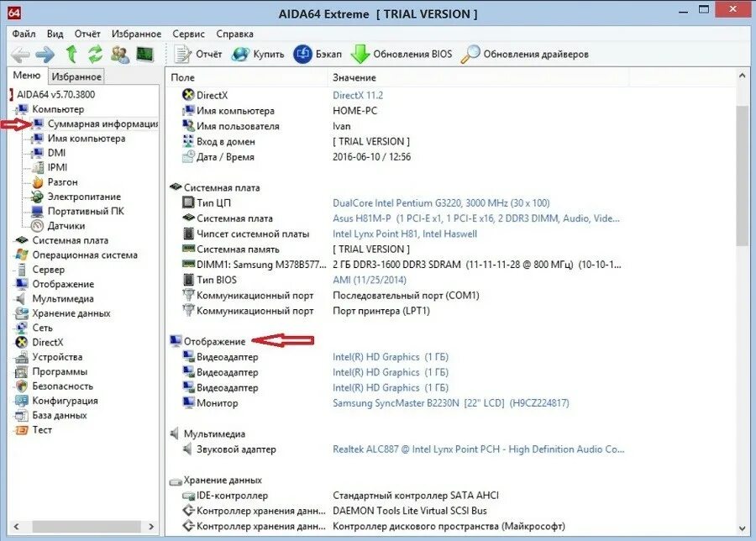Open the Файл menu
Screen dimensions: 756x541
[x=24, y=34]
